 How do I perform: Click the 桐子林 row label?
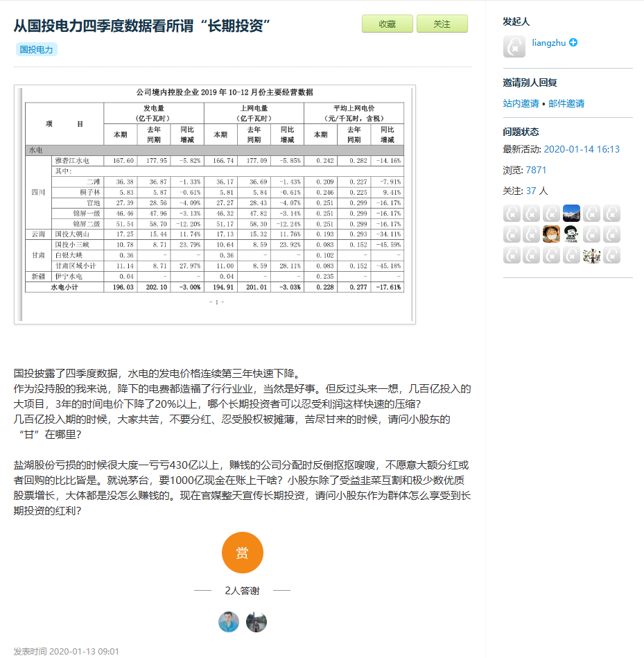(x=90, y=192)
